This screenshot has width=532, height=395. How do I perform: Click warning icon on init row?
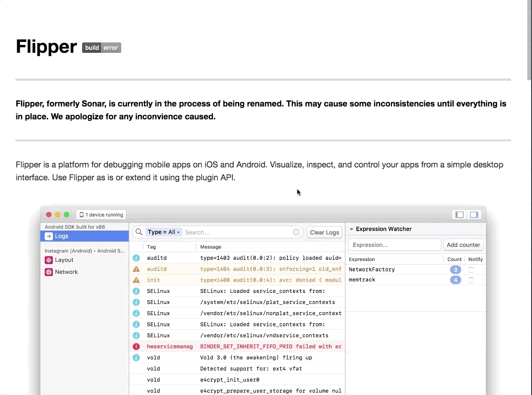(x=136, y=280)
